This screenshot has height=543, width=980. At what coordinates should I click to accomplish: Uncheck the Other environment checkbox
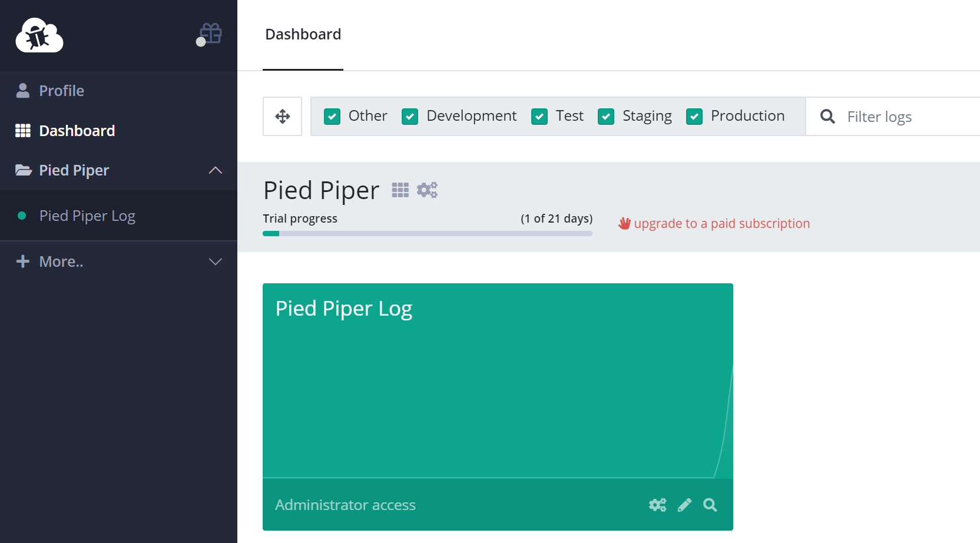[x=332, y=117]
